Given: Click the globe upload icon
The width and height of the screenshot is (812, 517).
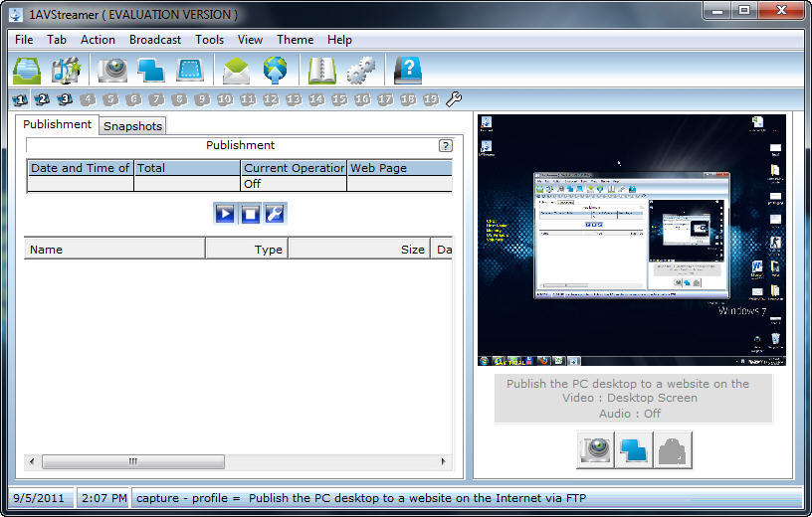Looking at the screenshot, I should (275, 71).
